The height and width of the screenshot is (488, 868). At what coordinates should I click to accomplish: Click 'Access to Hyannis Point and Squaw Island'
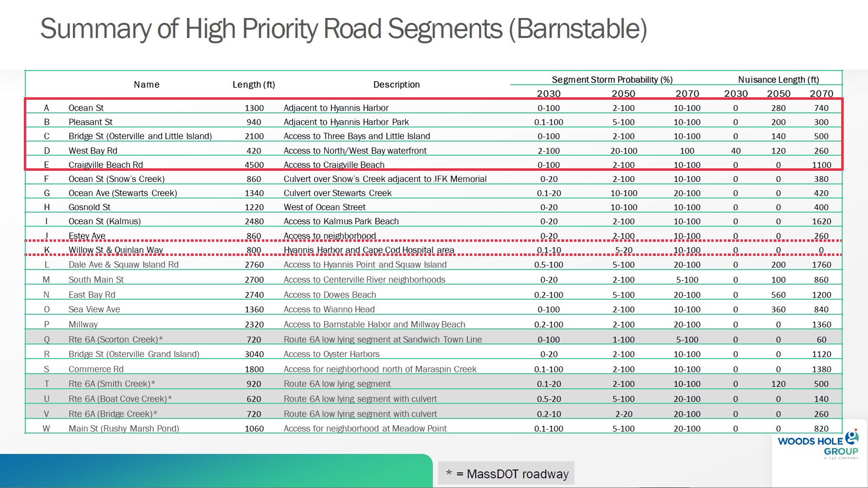(x=365, y=265)
